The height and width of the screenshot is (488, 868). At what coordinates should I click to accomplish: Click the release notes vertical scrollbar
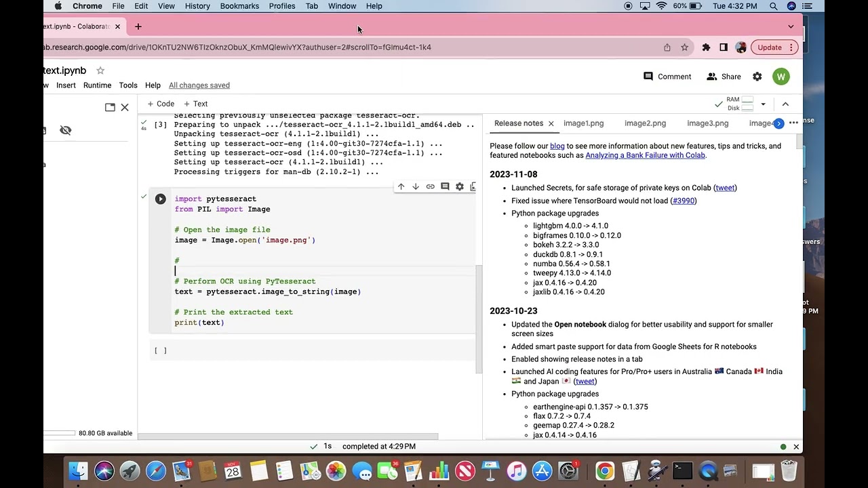pos(800,141)
